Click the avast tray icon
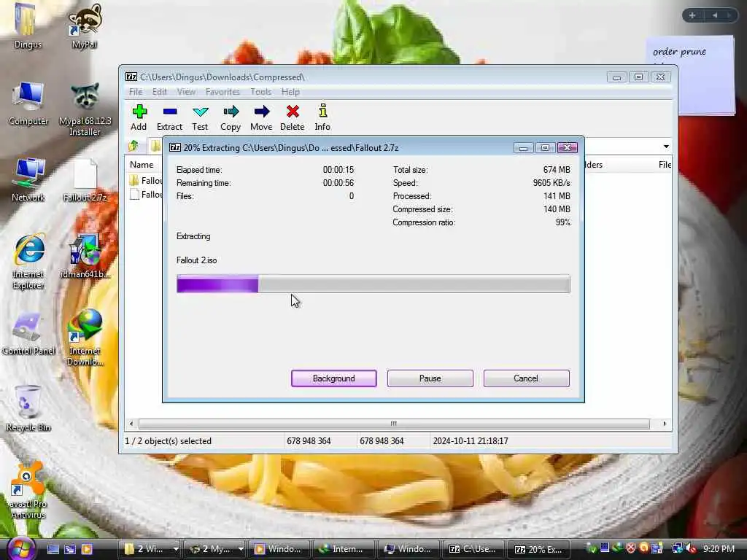Viewport: 747px width, 560px height. click(x=643, y=548)
